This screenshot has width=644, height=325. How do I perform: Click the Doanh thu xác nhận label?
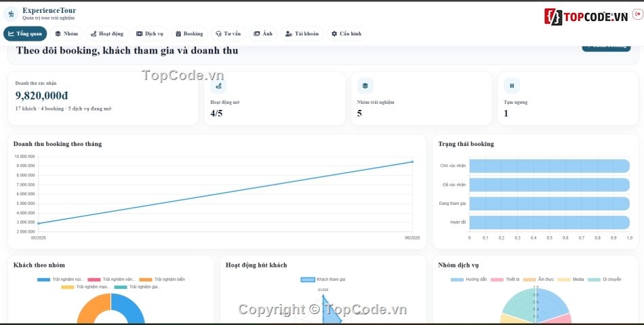(x=36, y=83)
